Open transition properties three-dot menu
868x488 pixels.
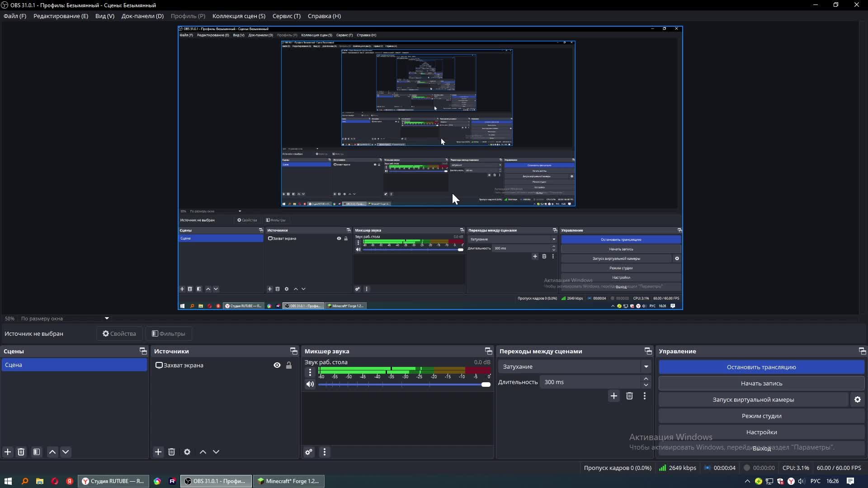tap(645, 396)
